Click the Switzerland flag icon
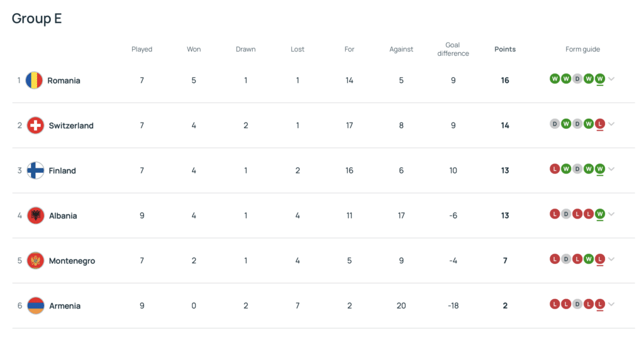This screenshot has height=338, width=644. pos(36,126)
